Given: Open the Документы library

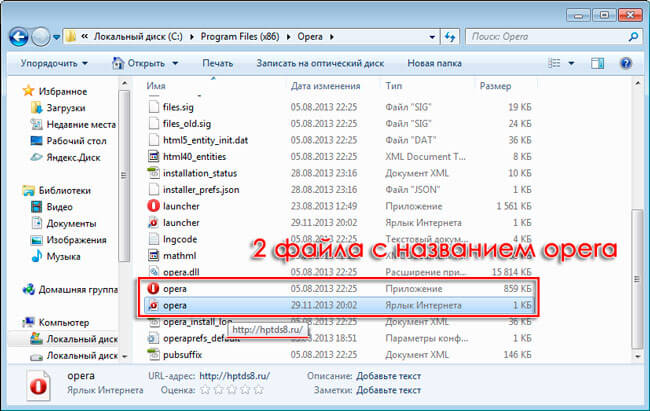Looking at the screenshot, I should click(x=71, y=224).
